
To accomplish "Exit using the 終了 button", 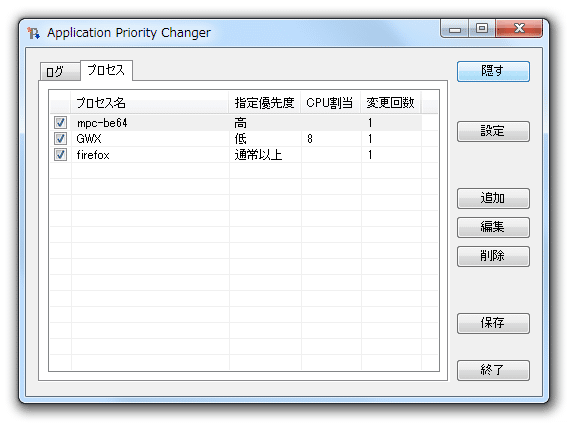I will [x=493, y=370].
